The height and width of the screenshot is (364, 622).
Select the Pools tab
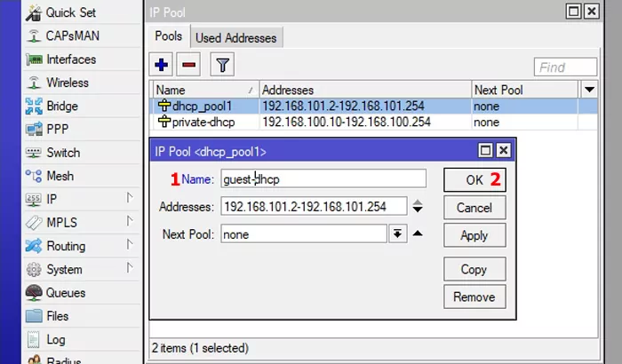(x=169, y=37)
